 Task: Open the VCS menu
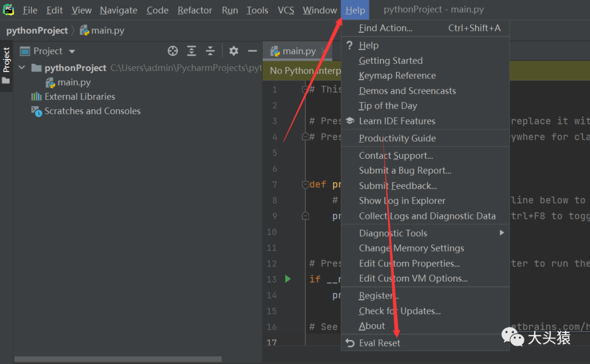[286, 10]
